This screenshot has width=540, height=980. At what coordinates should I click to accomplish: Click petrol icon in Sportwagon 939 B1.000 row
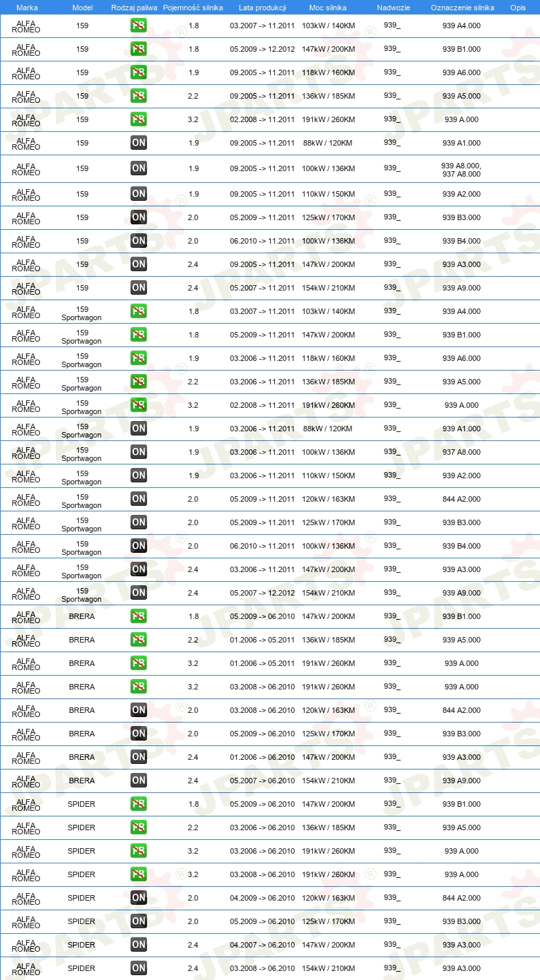coord(139,335)
